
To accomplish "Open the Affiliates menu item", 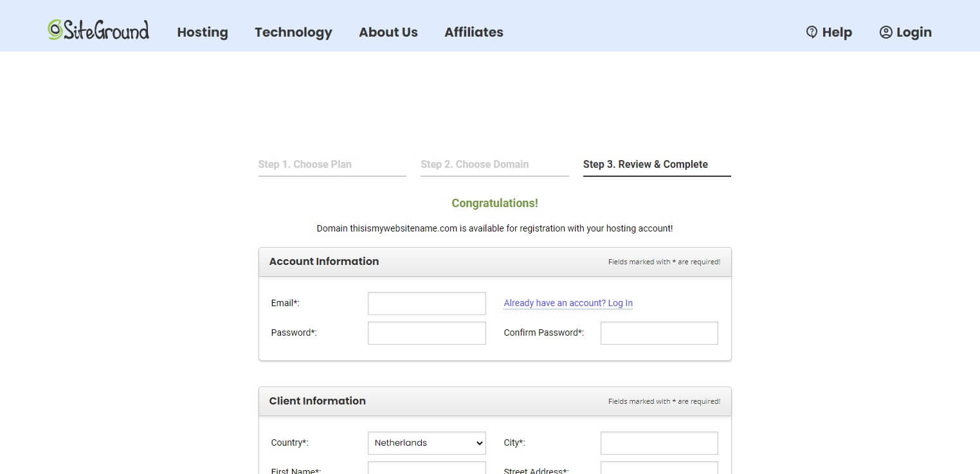I will (474, 32).
